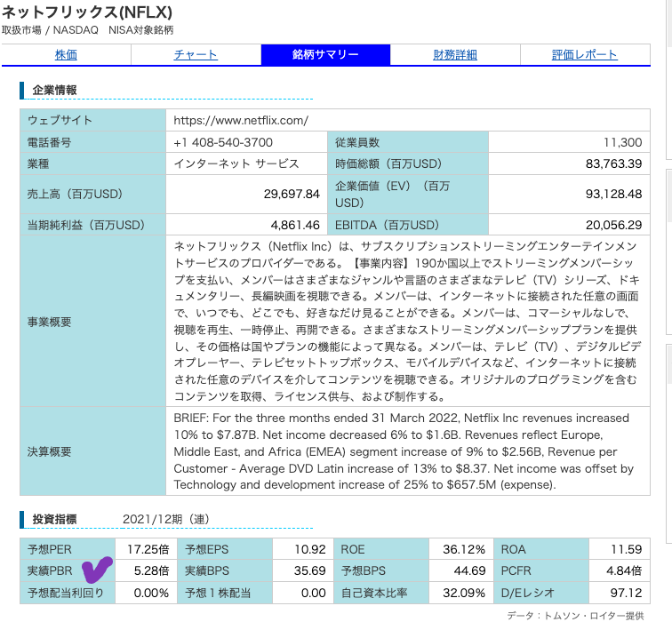The height and width of the screenshot is (622, 672).
Task: Open the 株価 tab
Action: click(x=66, y=55)
